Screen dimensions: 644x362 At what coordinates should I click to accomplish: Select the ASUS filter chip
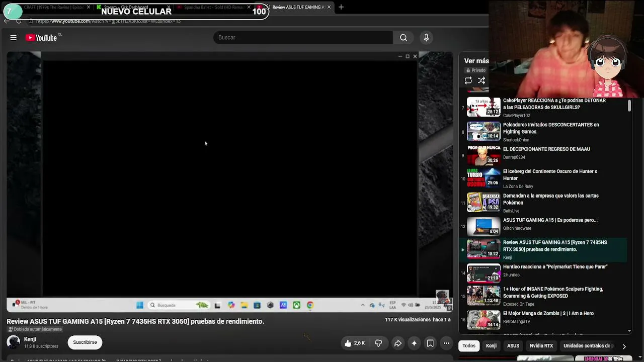point(513,346)
